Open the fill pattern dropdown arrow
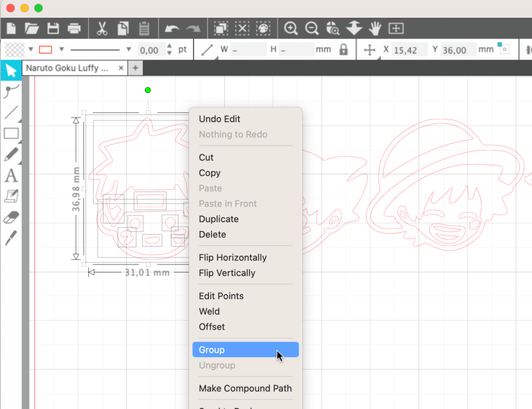 [31, 50]
